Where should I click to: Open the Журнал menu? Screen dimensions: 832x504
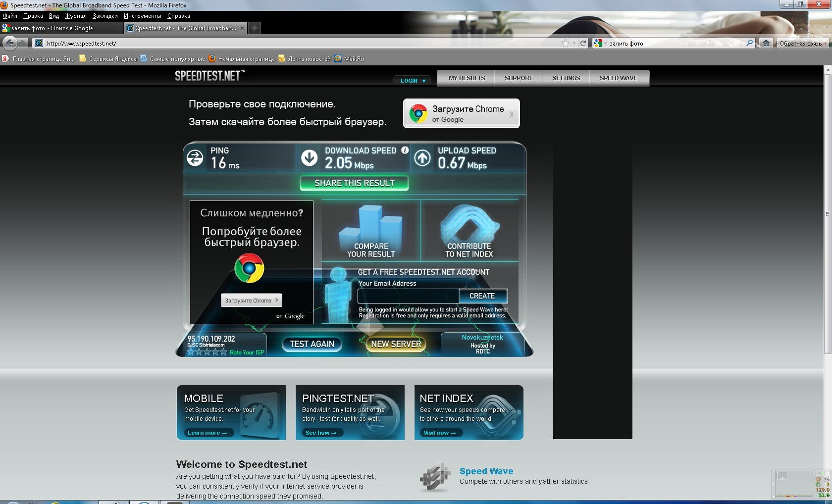[x=75, y=16]
